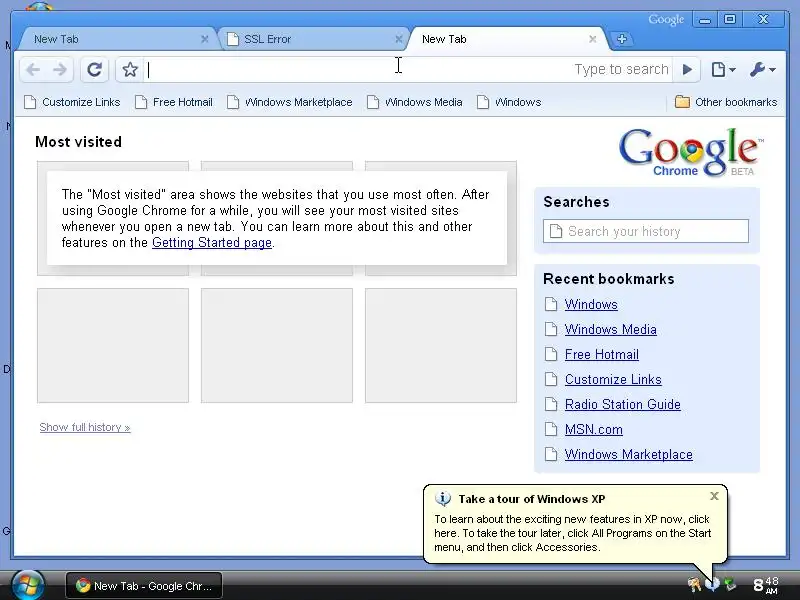Select the bottom-left empty thumbnail
800x600 pixels.
(113, 345)
